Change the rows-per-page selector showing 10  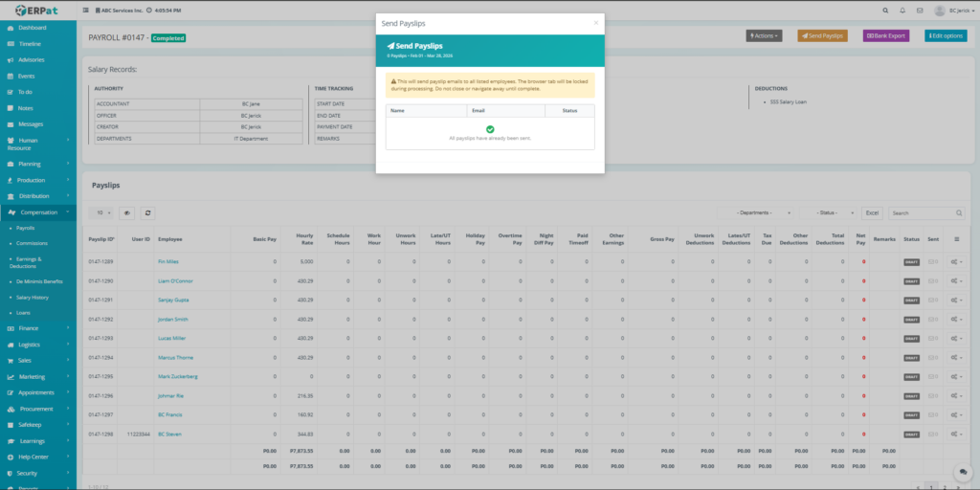(x=100, y=212)
